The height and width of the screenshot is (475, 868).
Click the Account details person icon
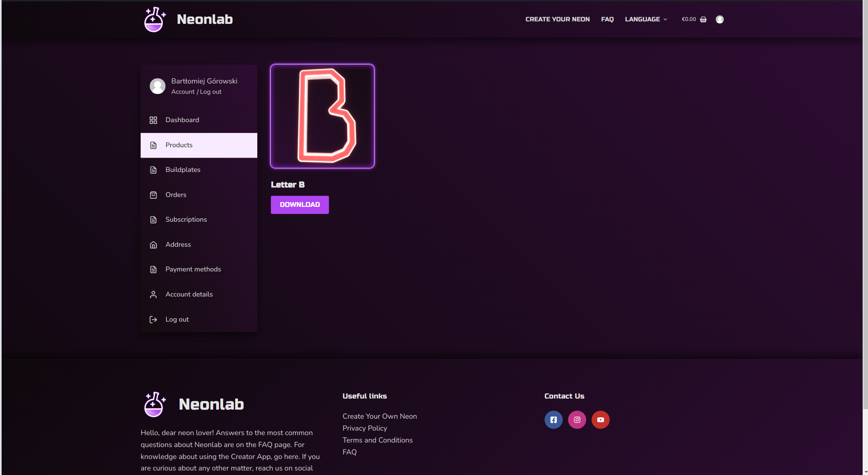tap(154, 294)
